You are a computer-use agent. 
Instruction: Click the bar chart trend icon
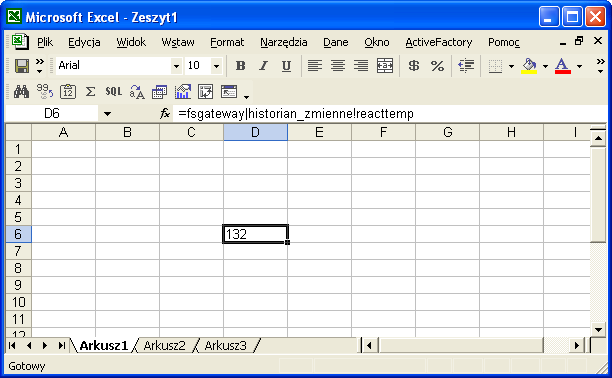point(183,92)
